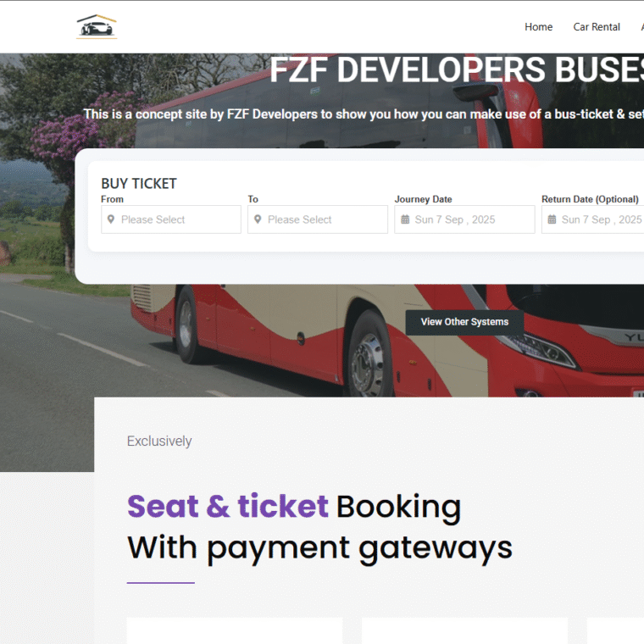Click the From location pin icon
The image size is (644, 644).
(x=111, y=219)
